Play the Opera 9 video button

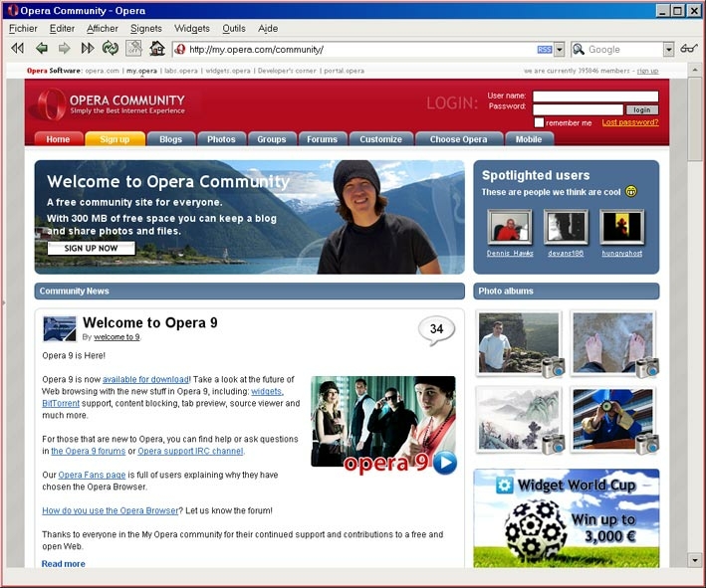[445, 463]
